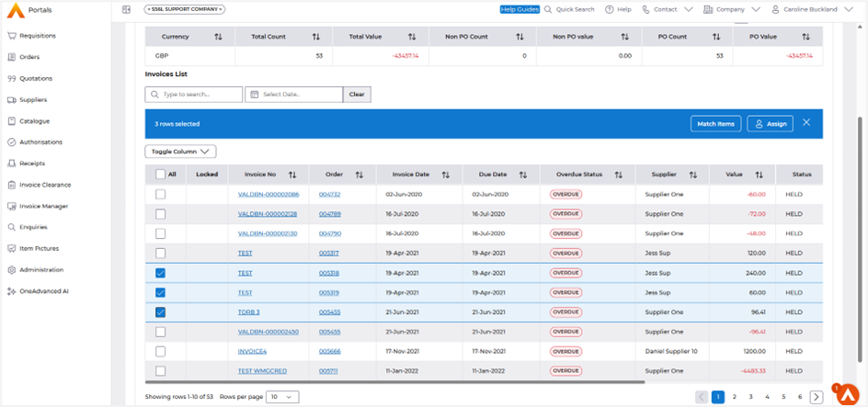
Task: Click the grid layout icon in header
Action: pyautogui.click(x=126, y=9)
